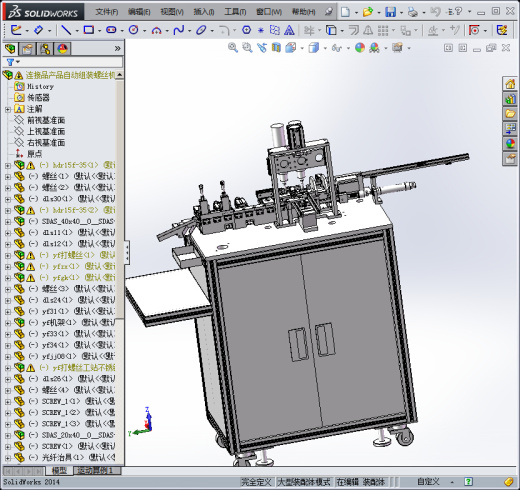
Task: Click the Edit Appearance color ball icon
Action: (x=360, y=48)
